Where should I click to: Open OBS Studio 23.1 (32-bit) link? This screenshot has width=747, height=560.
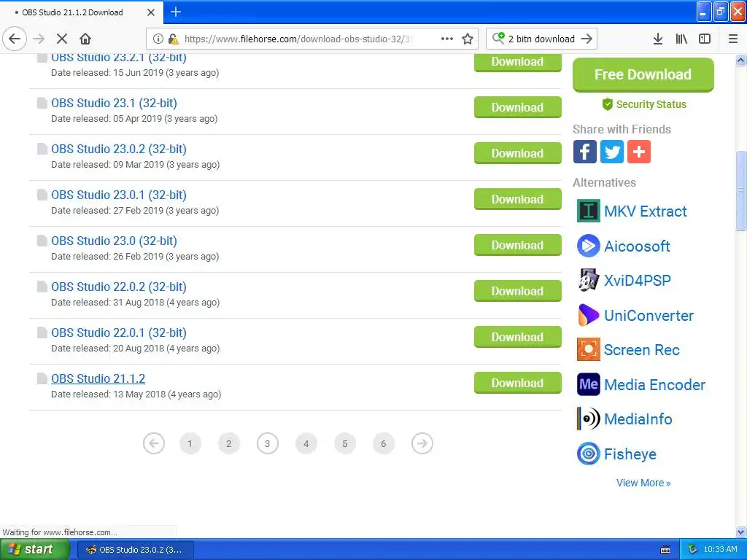pos(115,103)
